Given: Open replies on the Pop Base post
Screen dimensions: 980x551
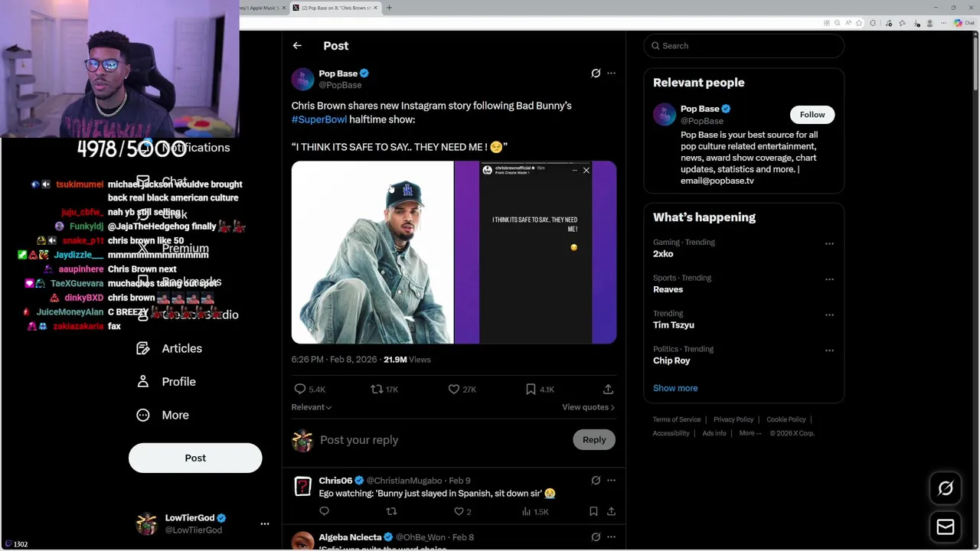Looking at the screenshot, I should point(300,390).
